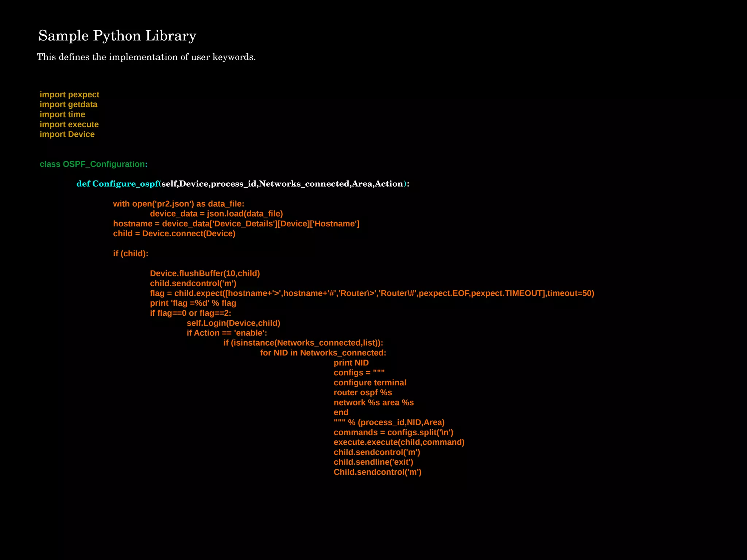Screen dimensions: 747x560
Task: Click the 'class OSPF_Configuration' declaration
Action: 93,164
